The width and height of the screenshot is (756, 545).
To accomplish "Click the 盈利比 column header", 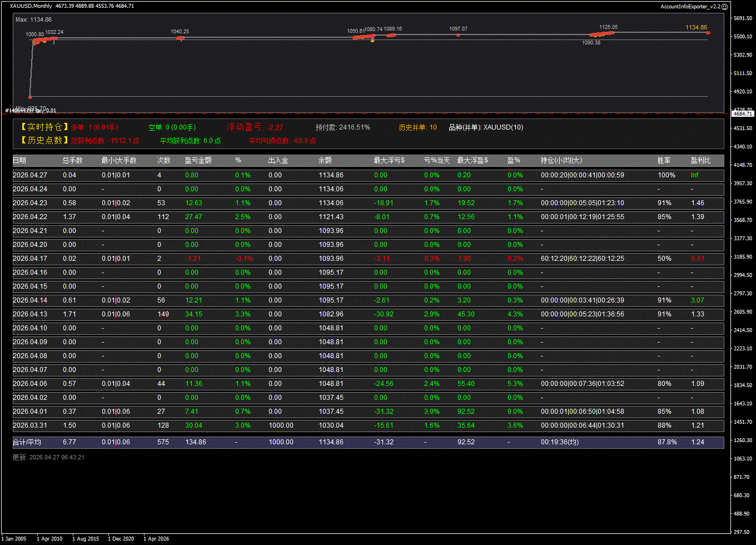I will [x=700, y=161].
